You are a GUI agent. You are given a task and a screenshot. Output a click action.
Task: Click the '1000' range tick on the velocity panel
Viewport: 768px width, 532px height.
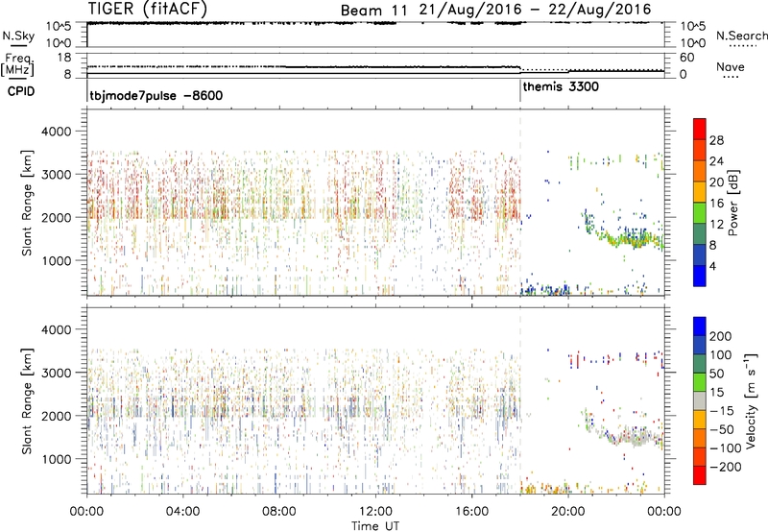point(59,459)
